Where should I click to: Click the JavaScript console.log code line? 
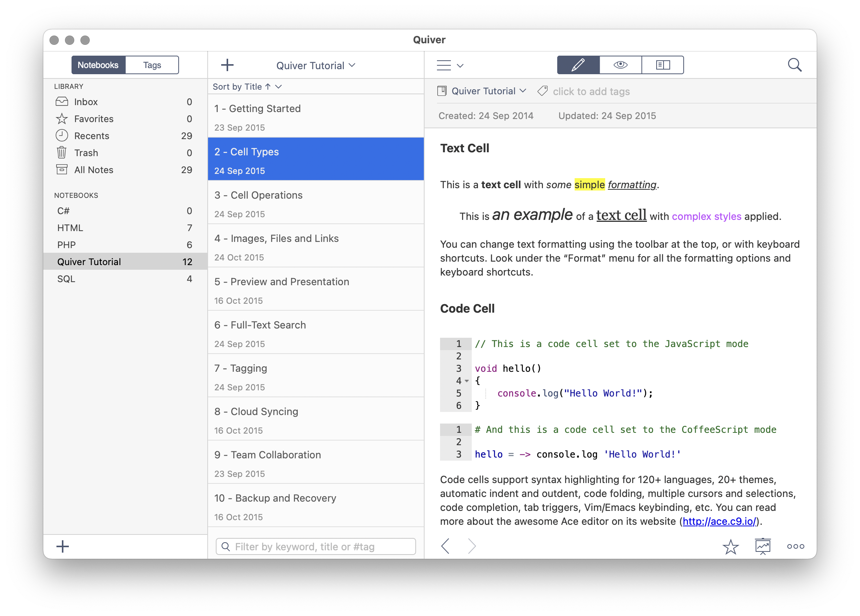point(575,393)
